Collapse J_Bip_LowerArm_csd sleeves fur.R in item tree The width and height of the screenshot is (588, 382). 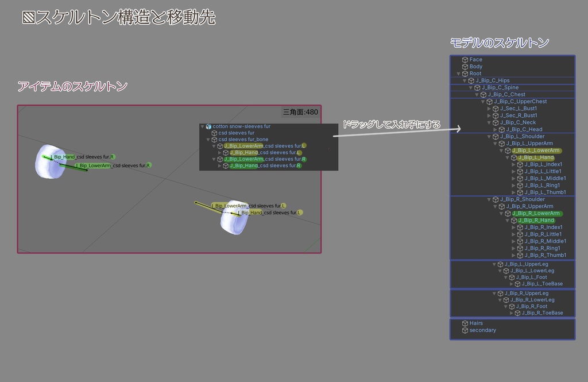[x=214, y=160]
